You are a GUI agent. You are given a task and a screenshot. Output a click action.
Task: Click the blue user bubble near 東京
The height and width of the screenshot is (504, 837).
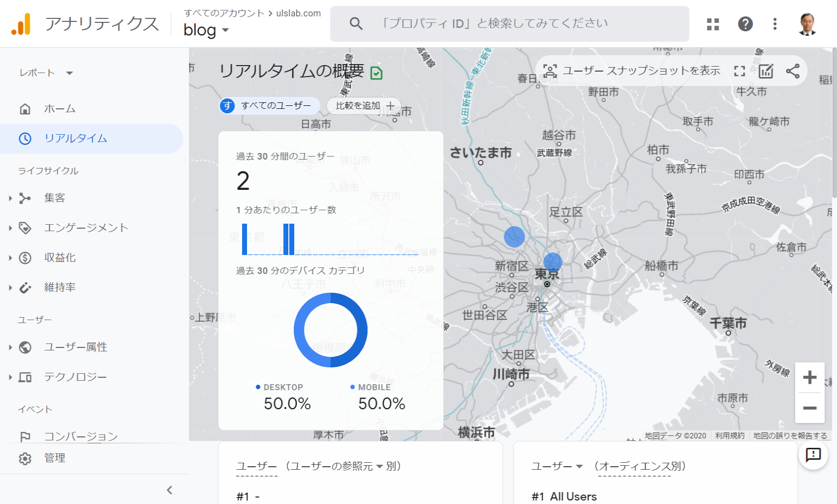point(553,262)
